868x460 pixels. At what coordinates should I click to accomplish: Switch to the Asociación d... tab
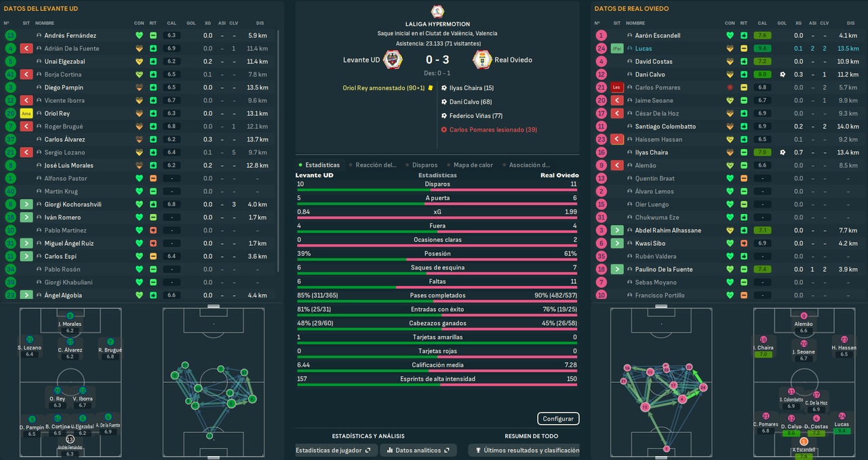click(526, 165)
